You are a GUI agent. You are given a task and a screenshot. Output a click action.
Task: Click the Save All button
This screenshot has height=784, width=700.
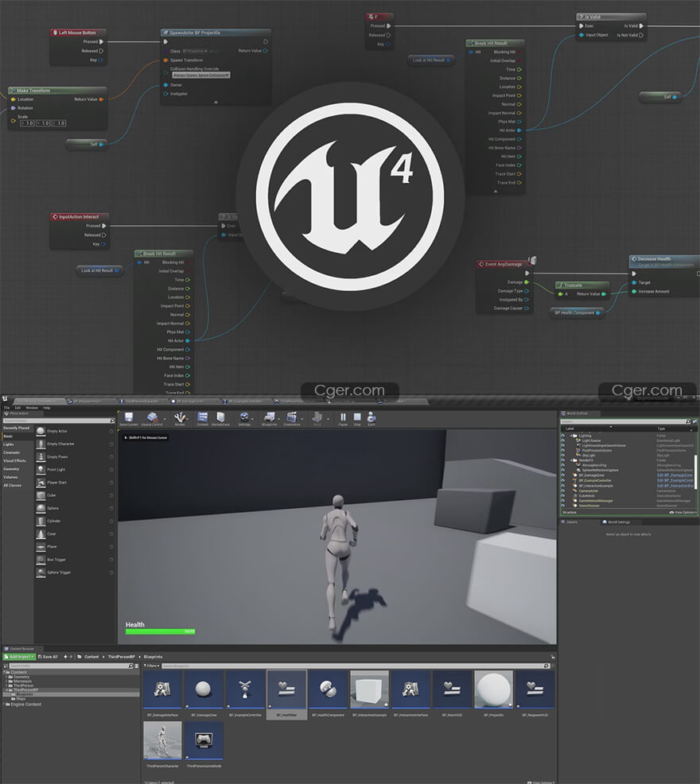point(48,657)
